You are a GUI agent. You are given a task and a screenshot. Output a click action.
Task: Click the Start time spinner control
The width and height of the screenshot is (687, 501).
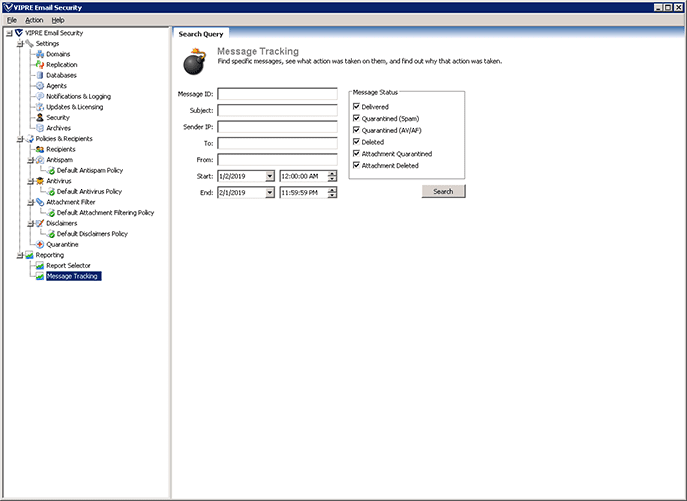coord(332,176)
